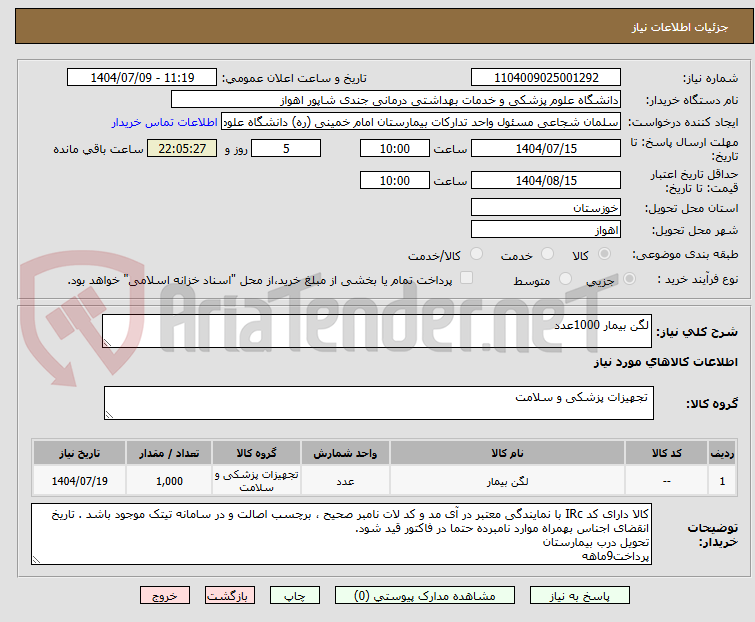Click the جزئیات اطلاعات نیاز header title

point(679,27)
